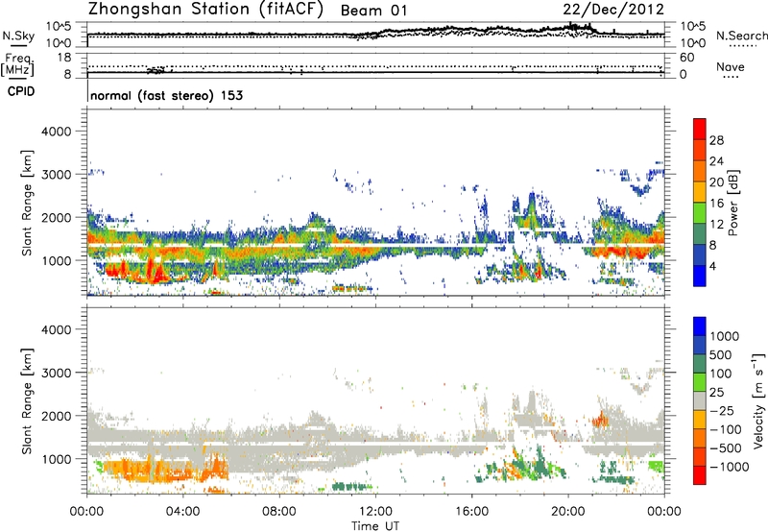This screenshot has height=532, width=768.
Task: Pick the bright blue bottom segment of power colorbar
Action: point(700,276)
